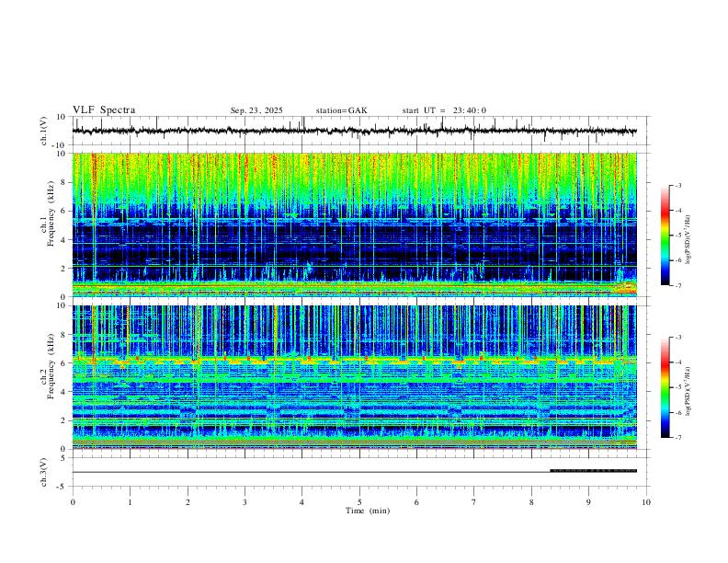Click the "Time (min)" axis label

point(368,511)
